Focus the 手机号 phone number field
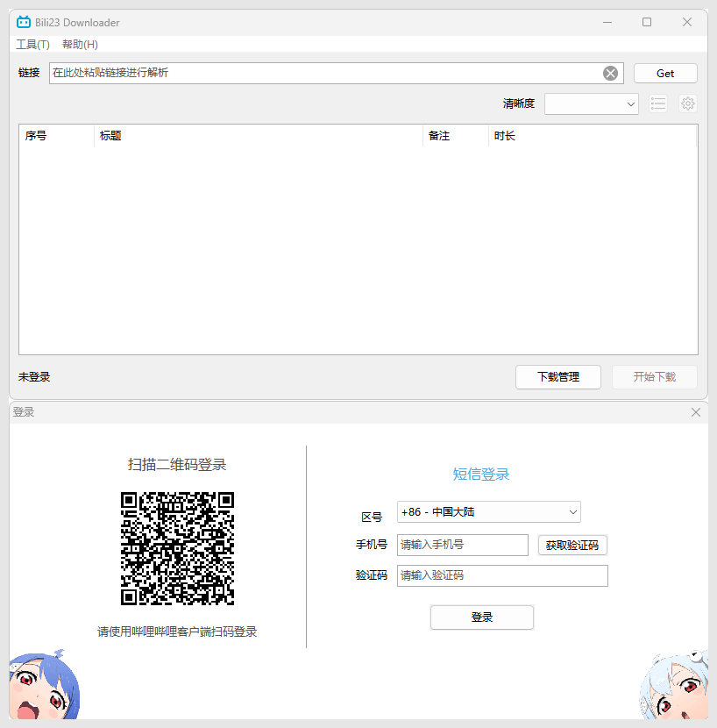Image resolution: width=717 pixels, height=728 pixels. point(463,545)
